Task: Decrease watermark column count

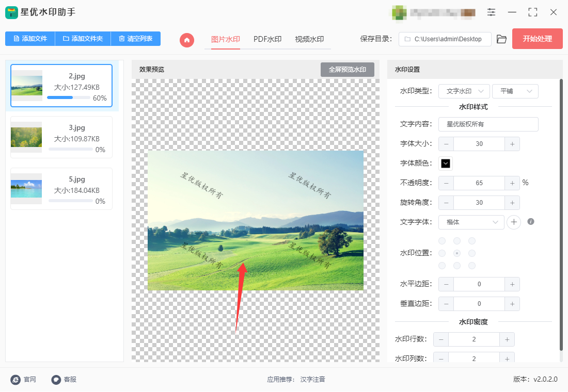Action: pyautogui.click(x=441, y=358)
